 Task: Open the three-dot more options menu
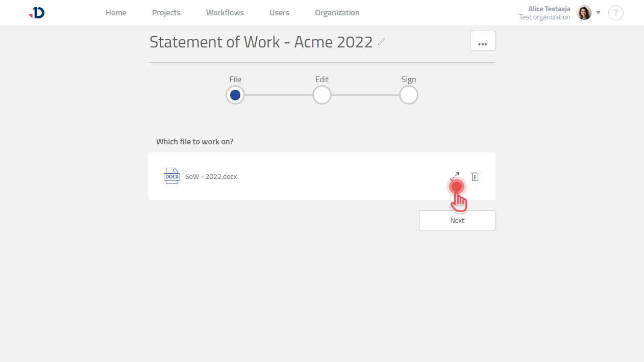[482, 41]
